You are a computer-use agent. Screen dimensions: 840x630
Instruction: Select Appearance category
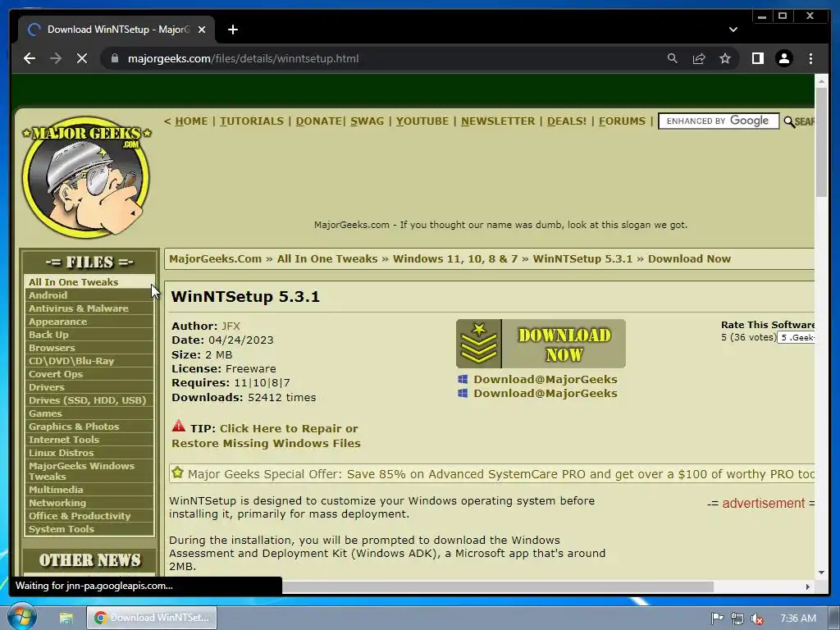tap(89, 322)
